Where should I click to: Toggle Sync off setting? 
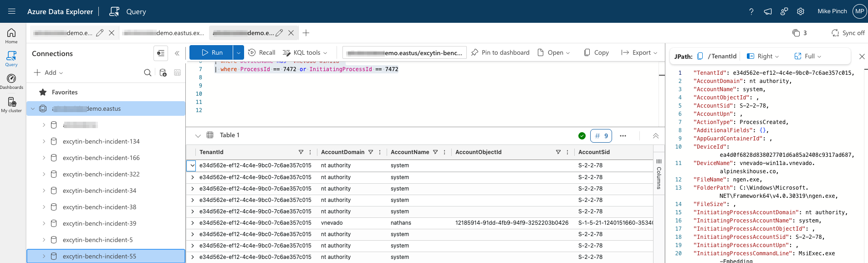(848, 33)
